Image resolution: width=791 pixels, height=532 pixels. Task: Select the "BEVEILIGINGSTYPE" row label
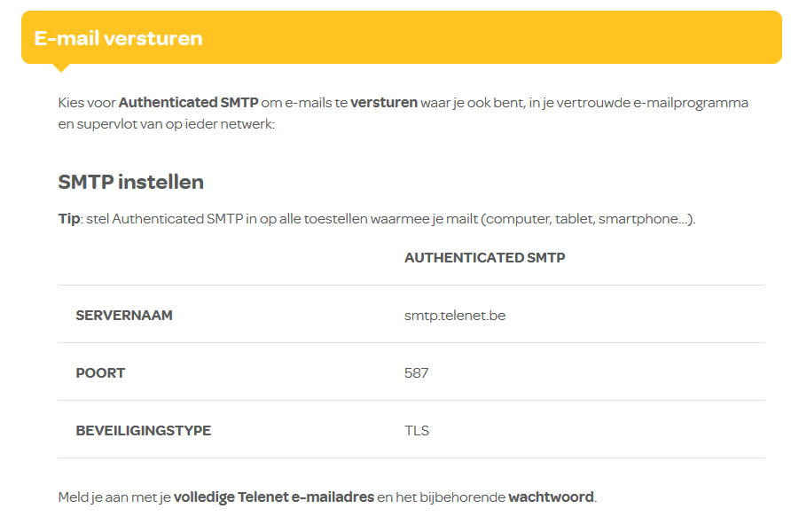[144, 430]
